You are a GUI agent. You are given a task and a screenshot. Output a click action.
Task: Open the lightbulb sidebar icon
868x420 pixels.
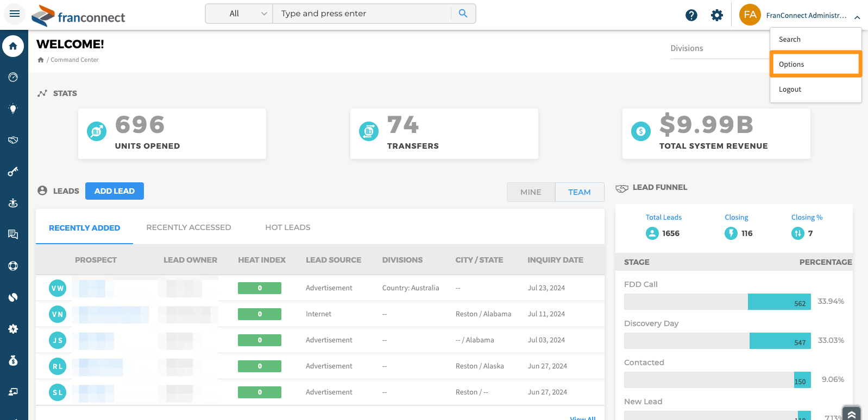(13, 109)
